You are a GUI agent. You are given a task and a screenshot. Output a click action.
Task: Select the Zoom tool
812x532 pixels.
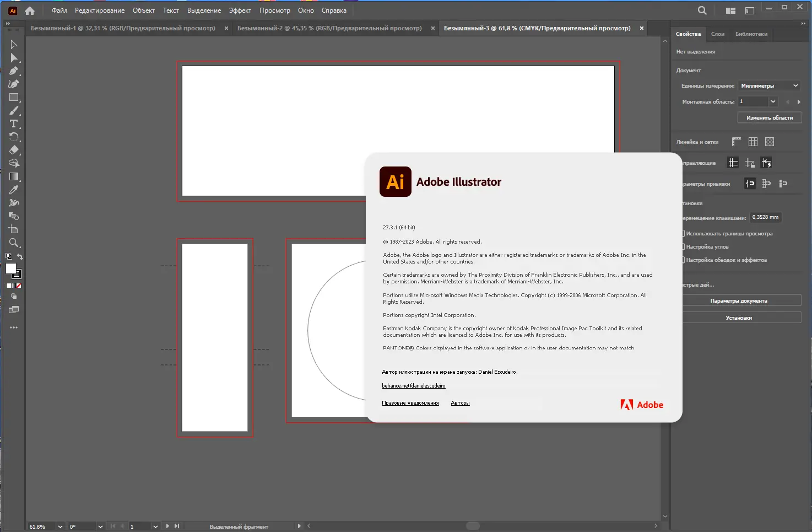pyautogui.click(x=14, y=243)
